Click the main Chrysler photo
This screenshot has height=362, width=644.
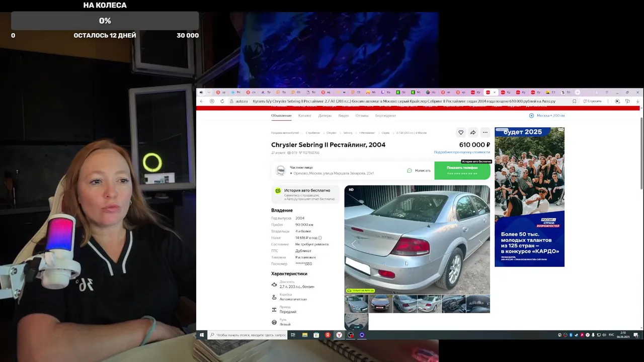pos(417,239)
